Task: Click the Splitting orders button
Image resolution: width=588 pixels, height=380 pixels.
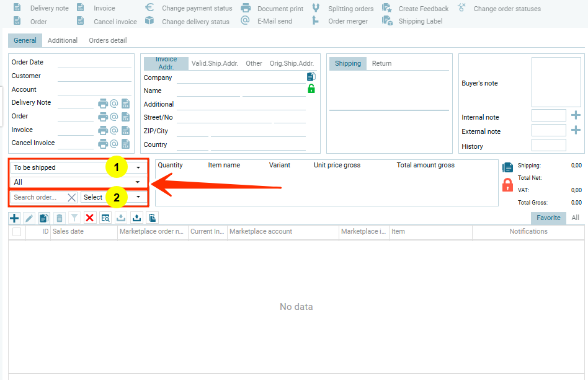Action: 344,9
